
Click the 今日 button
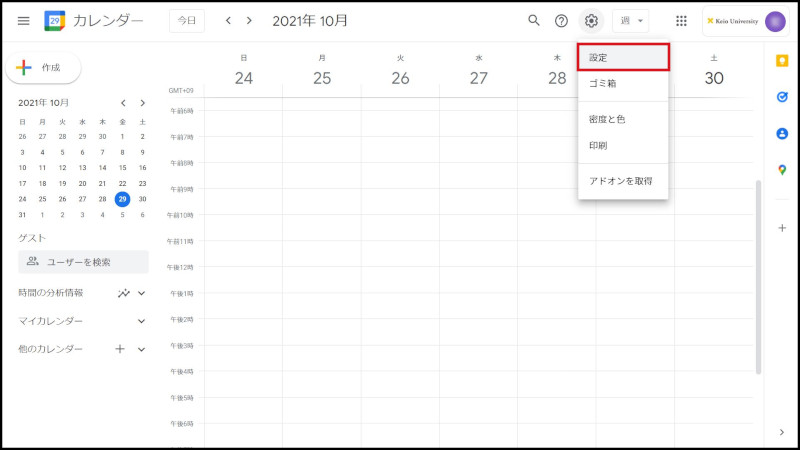point(186,21)
